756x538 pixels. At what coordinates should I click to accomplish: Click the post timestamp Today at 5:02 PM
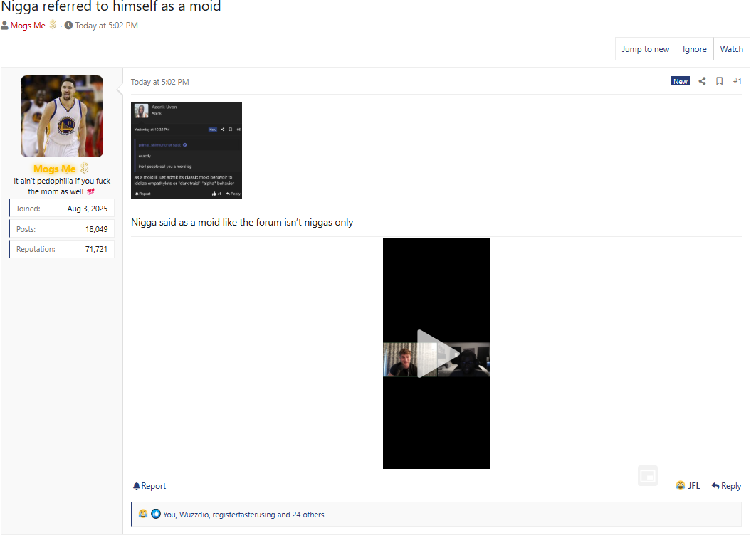pos(159,82)
